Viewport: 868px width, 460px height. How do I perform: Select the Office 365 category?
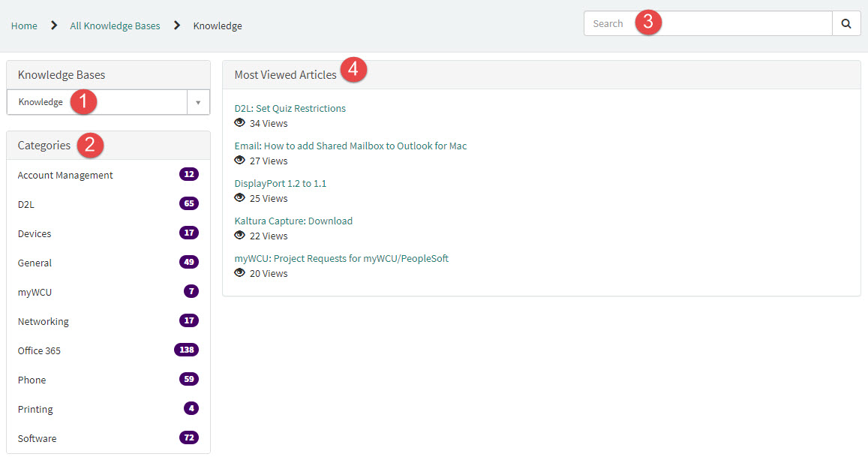39,350
